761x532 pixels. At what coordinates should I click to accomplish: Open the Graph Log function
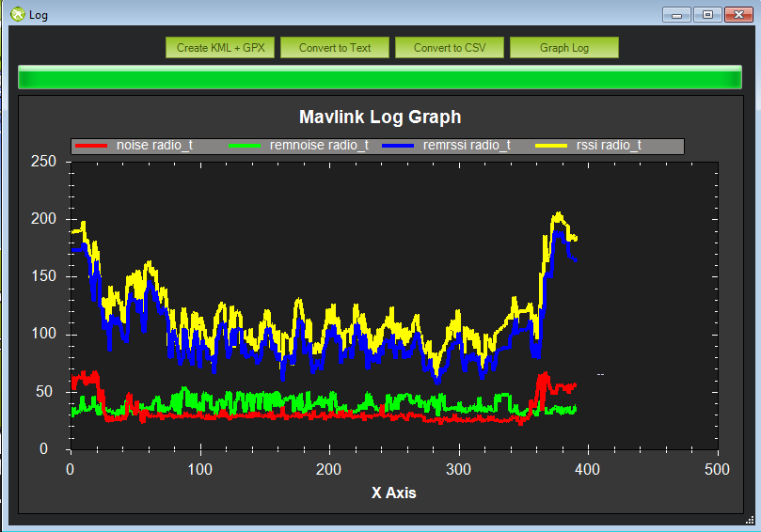tap(564, 48)
